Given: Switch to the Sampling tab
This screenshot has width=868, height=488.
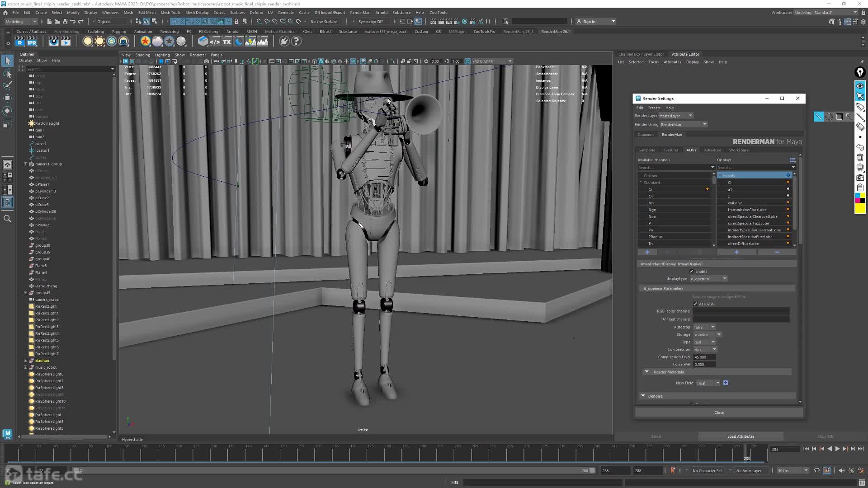Looking at the screenshot, I should pos(647,150).
